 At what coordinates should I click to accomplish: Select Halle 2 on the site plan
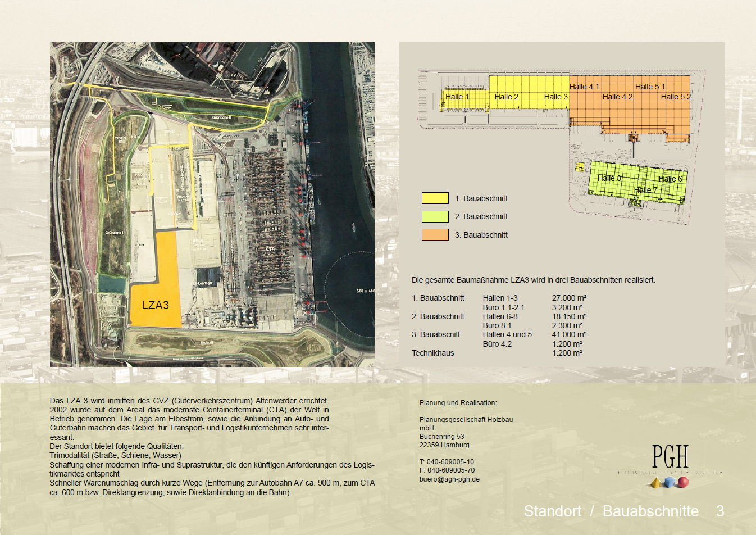pos(506,97)
